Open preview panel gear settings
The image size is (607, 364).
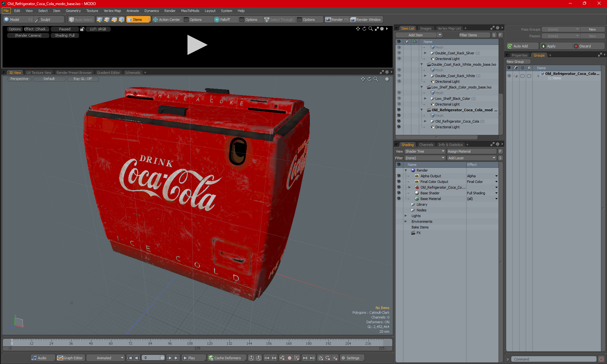[x=382, y=29]
